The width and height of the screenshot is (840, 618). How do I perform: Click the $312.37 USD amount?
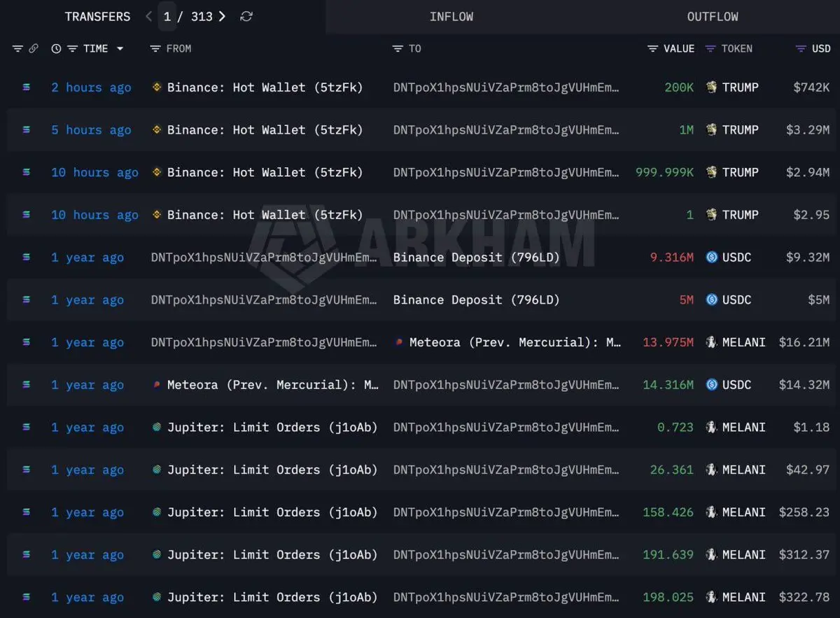click(804, 554)
